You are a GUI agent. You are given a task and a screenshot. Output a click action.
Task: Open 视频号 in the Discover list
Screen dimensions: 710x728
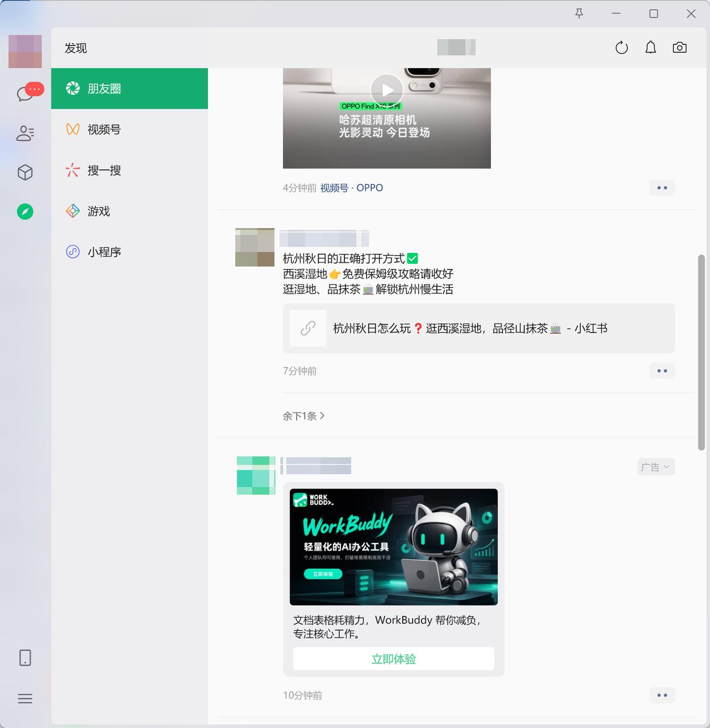pos(129,129)
